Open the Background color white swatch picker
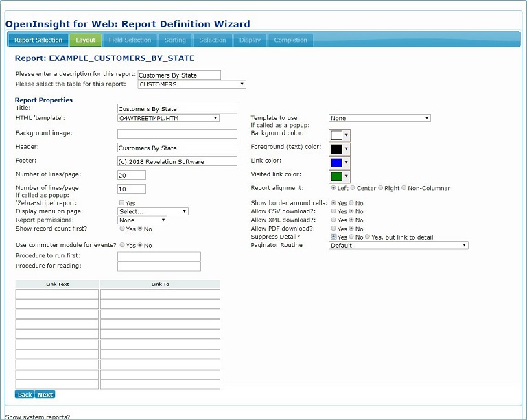The image size is (527, 420). point(340,135)
